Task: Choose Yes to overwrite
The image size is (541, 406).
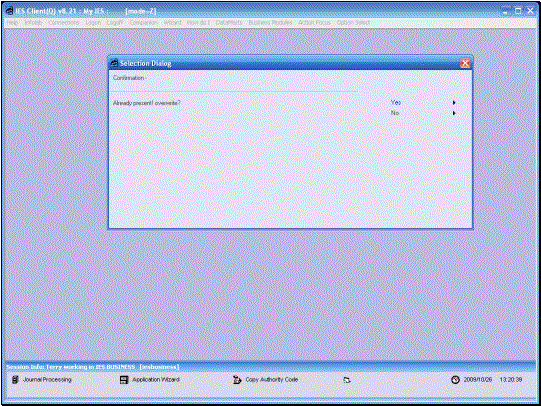Action: [x=396, y=102]
